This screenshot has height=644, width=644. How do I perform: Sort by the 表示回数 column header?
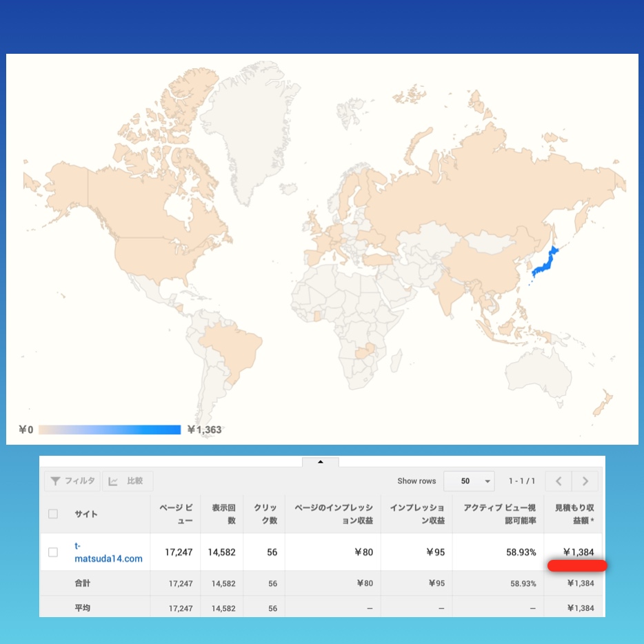223,514
